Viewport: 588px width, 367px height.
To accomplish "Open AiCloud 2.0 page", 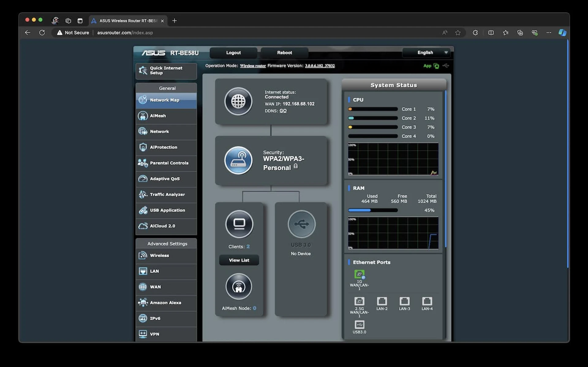I will pyautogui.click(x=166, y=226).
